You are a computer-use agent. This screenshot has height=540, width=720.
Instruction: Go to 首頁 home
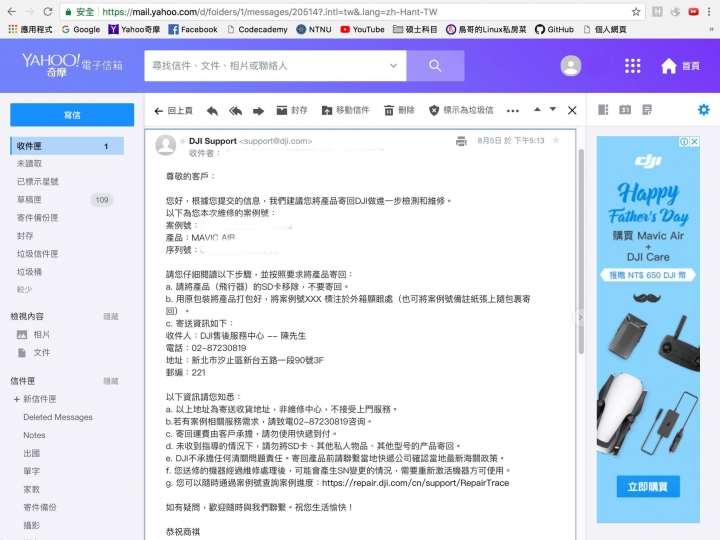[x=680, y=66]
